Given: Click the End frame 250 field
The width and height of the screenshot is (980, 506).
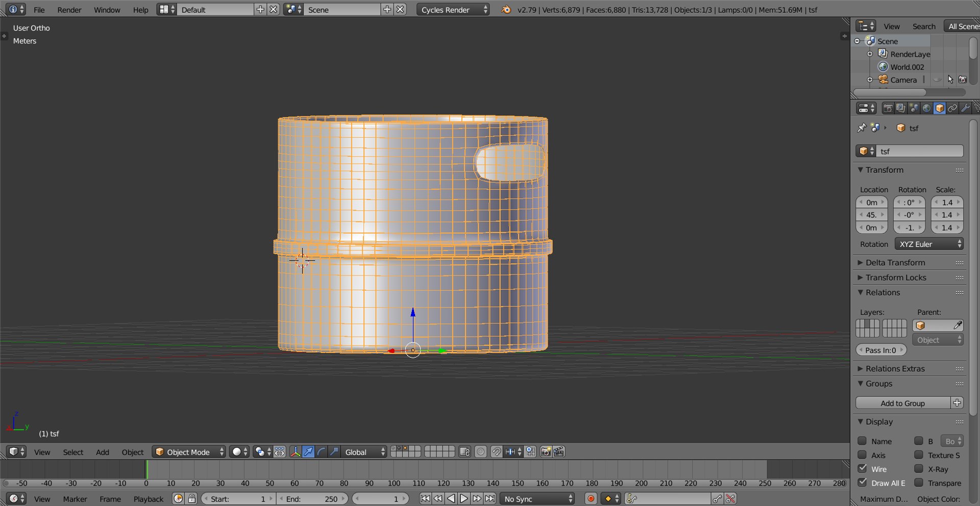Looking at the screenshot, I should (313, 499).
